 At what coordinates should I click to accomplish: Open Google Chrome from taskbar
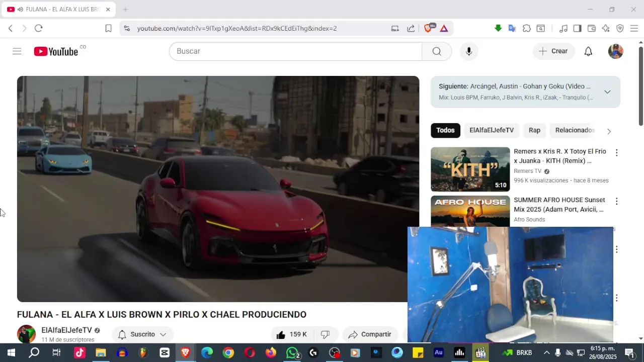(228, 353)
